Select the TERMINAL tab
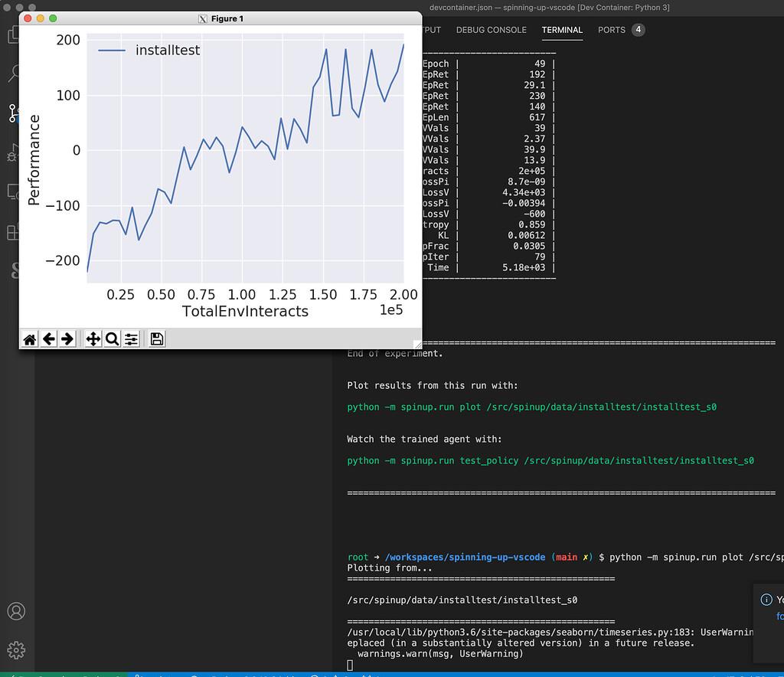 click(x=562, y=30)
